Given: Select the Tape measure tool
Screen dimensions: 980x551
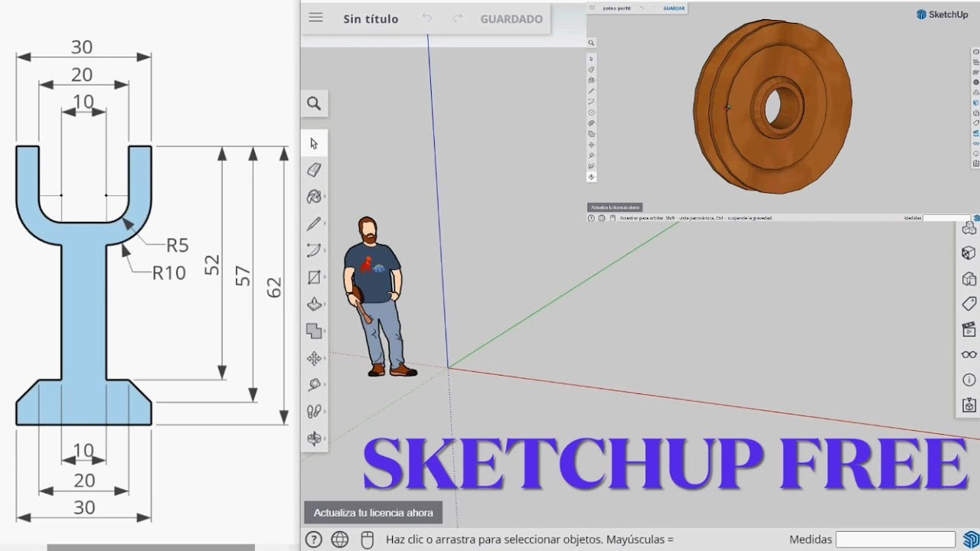Looking at the screenshot, I should [314, 385].
